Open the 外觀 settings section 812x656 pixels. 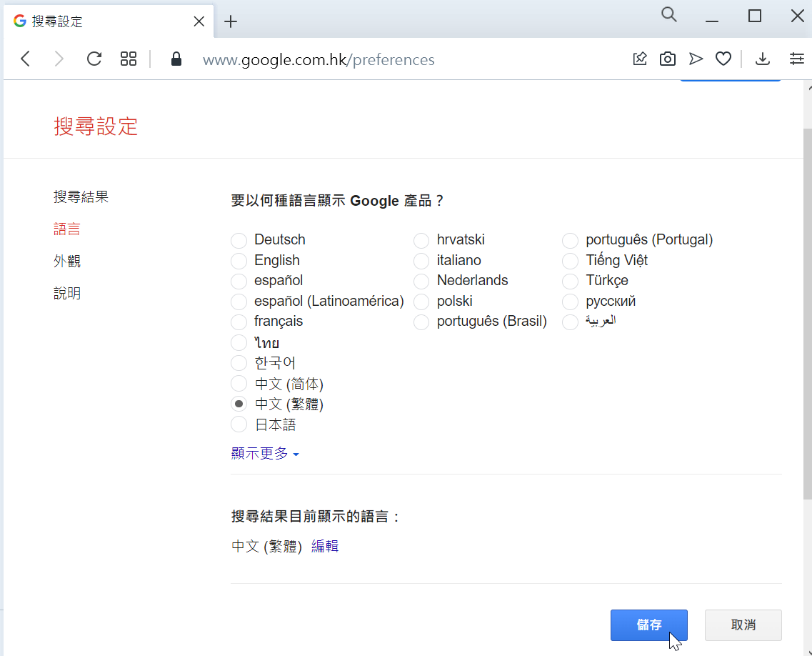click(67, 261)
